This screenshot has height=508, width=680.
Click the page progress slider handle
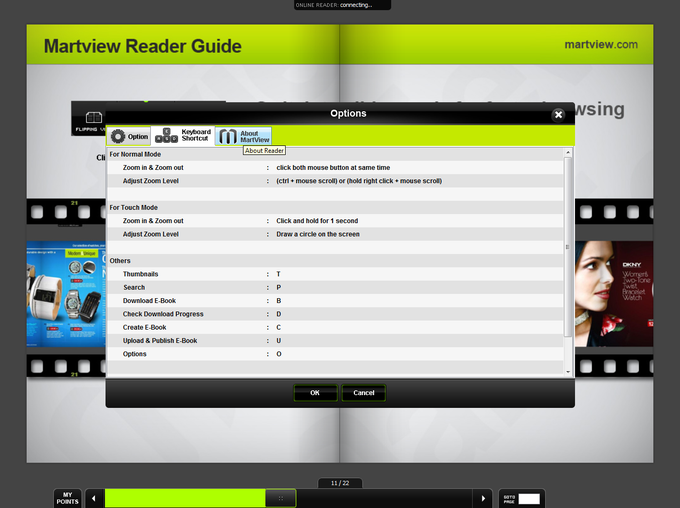281,498
